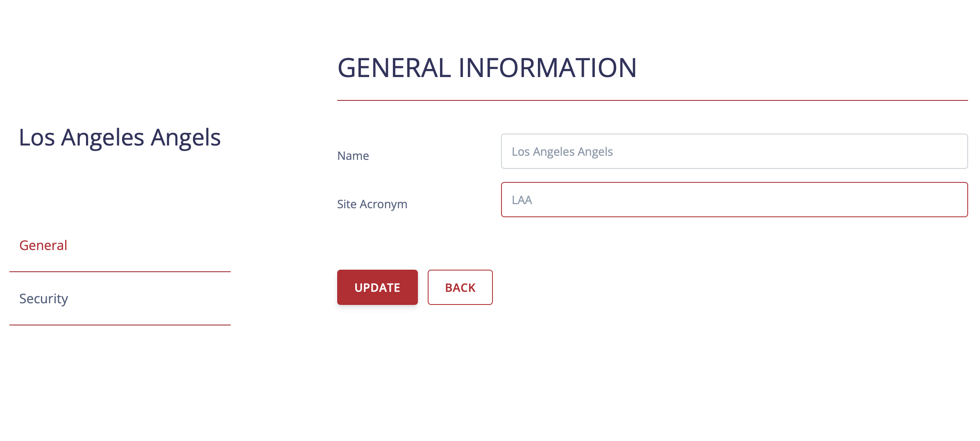Click the GENERAL INFORMATION heading

[x=487, y=68]
